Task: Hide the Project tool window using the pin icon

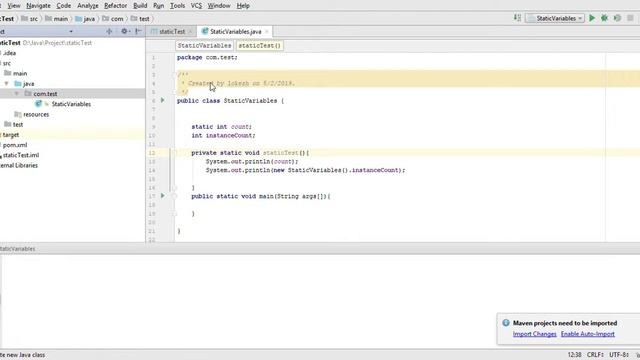Action: coord(138,31)
